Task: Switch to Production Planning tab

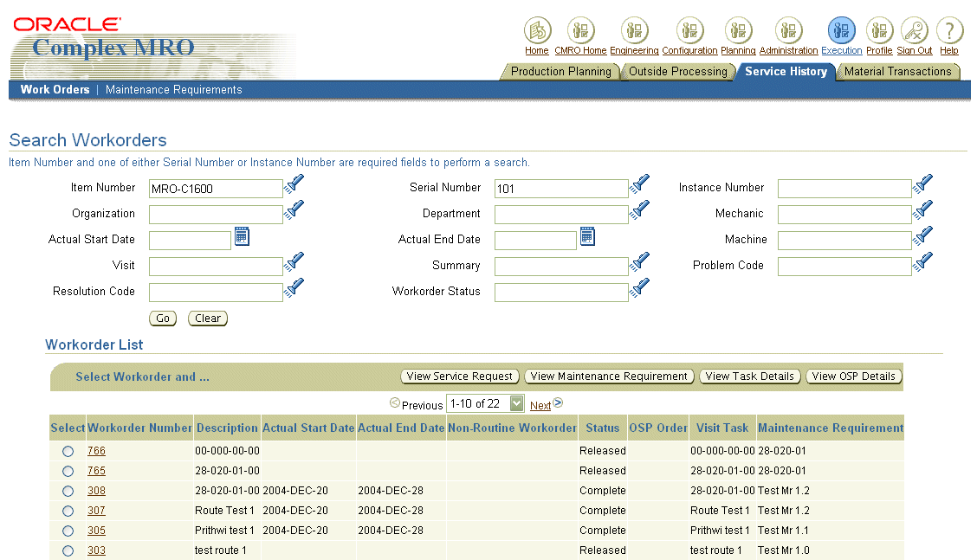Action: coord(560,72)
